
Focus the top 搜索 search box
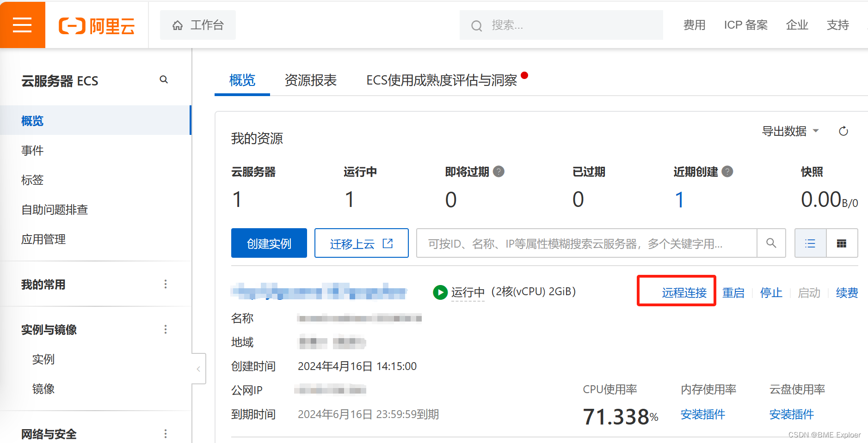coord(561,25)
